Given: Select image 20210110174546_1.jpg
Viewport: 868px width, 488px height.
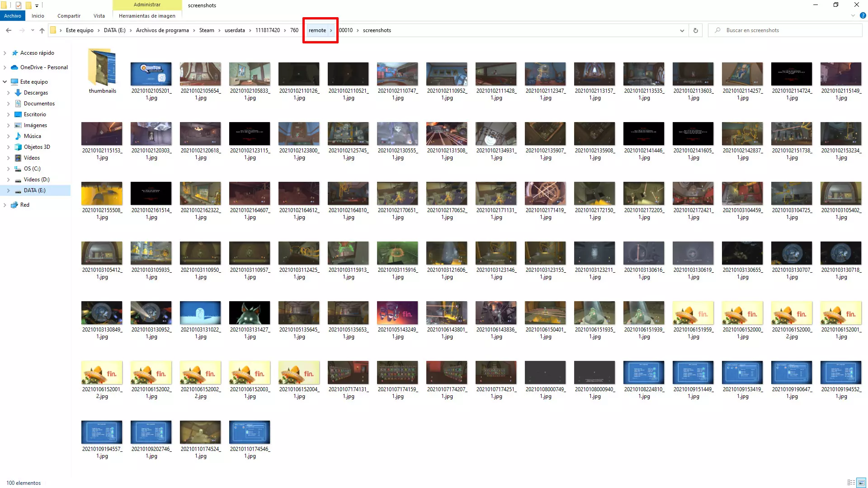Looking at the screenshot, I should point(250,432).
